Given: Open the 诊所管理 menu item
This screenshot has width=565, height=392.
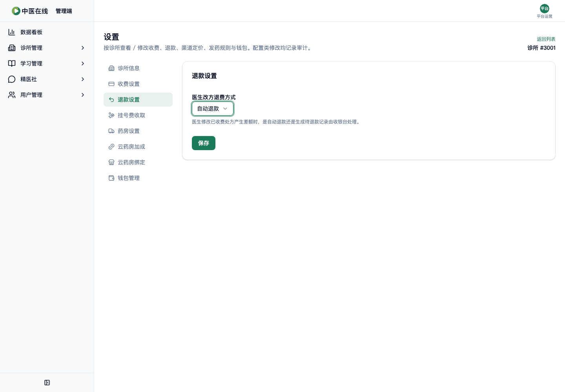Looking at the screenshot, I should point(47,48).
